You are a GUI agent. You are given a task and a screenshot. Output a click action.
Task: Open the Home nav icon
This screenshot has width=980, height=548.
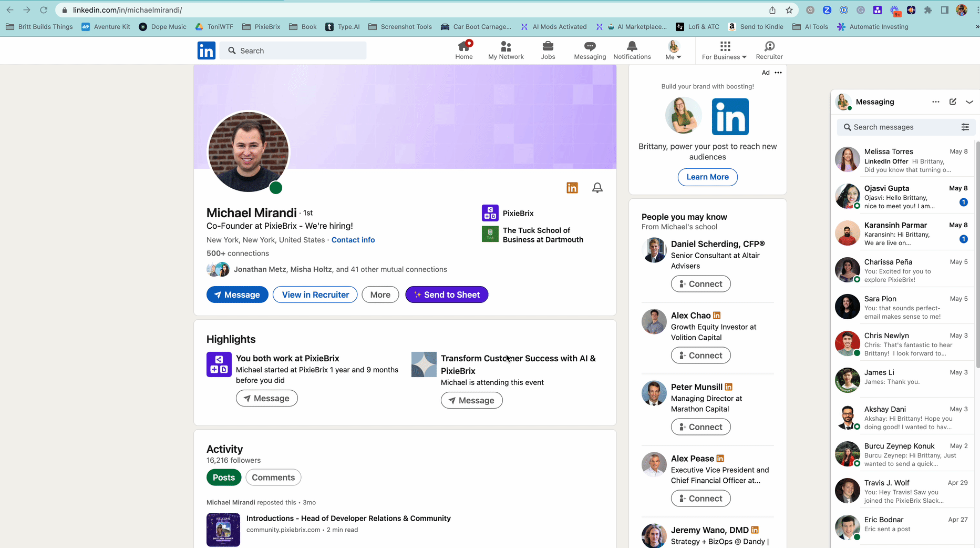point(464,50)
